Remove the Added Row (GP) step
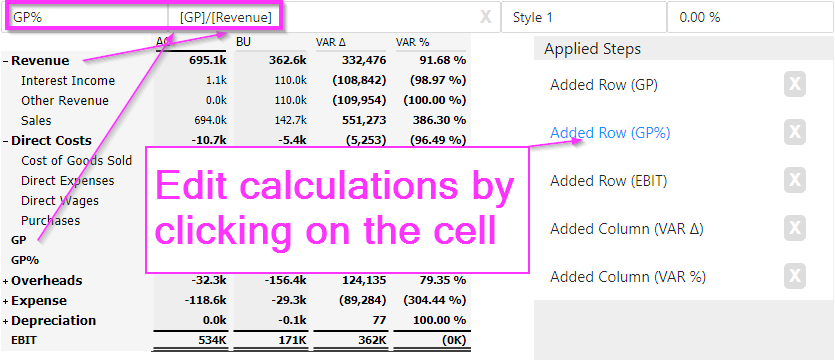 coord(795,85)
